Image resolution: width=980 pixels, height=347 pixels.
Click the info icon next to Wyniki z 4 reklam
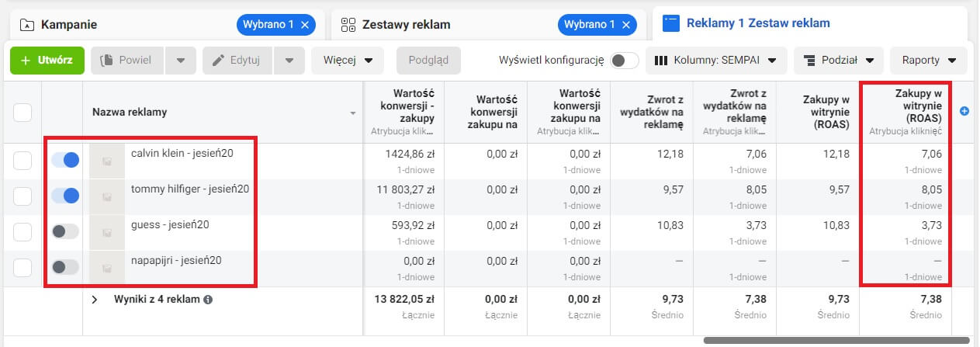[x=208, y=299]
